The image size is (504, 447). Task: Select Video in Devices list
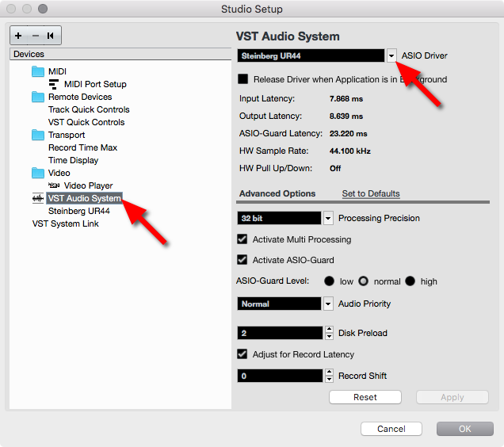(x=59, y=173)
